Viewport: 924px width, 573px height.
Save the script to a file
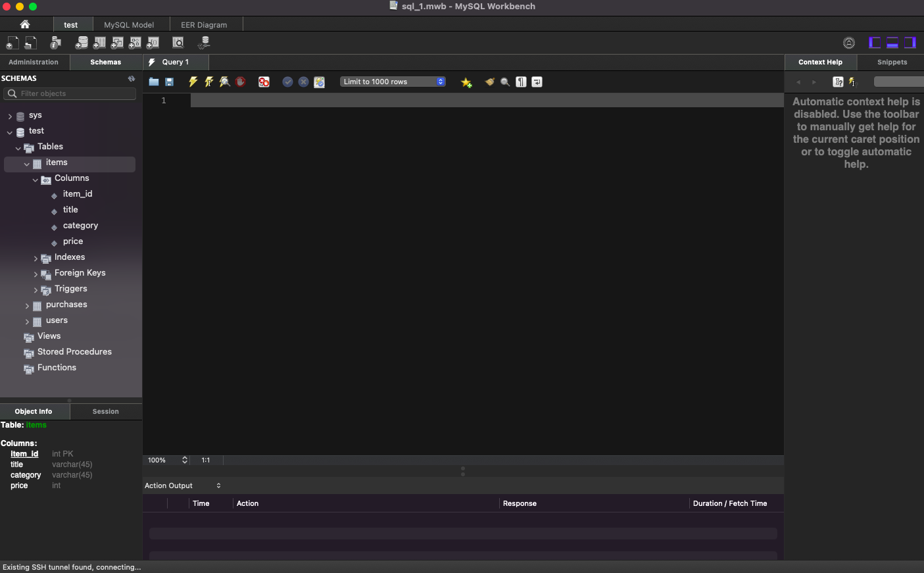(169, 82)
